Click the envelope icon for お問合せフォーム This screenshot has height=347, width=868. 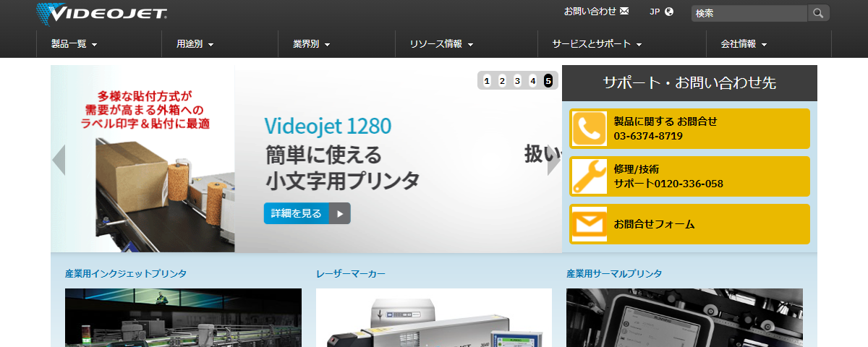pyautogui.click(x=590, y=224)
